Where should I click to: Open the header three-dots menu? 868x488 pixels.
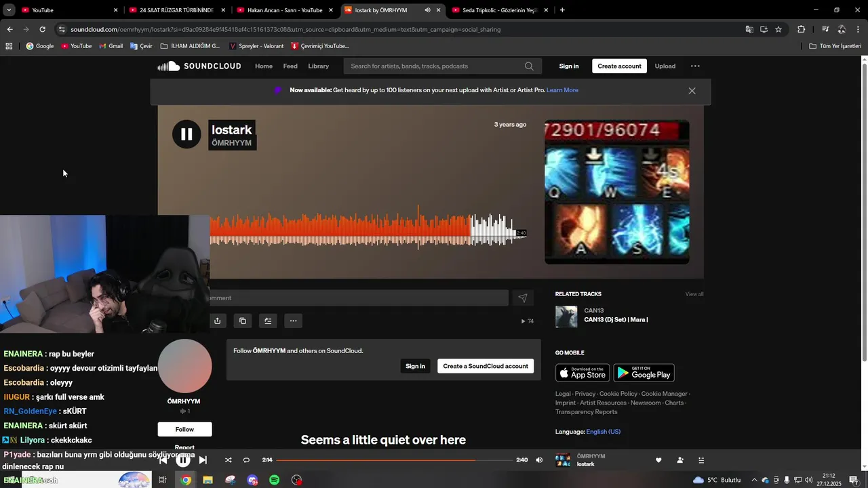point(695,66)
